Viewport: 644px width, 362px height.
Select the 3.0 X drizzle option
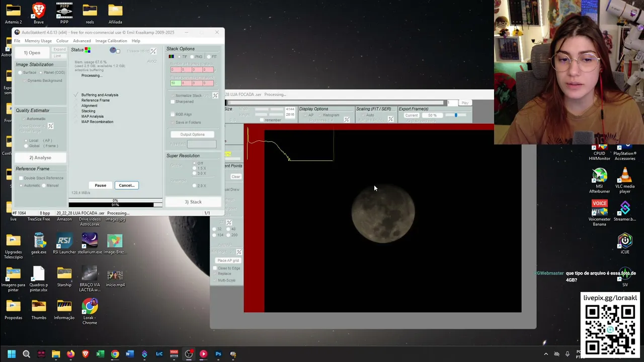200,173
